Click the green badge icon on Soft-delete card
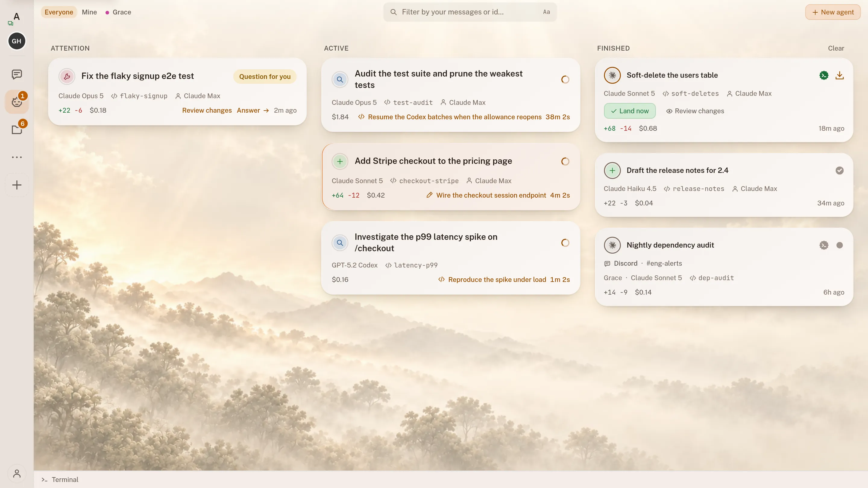868x488 pixels. (x=824, y=75)
